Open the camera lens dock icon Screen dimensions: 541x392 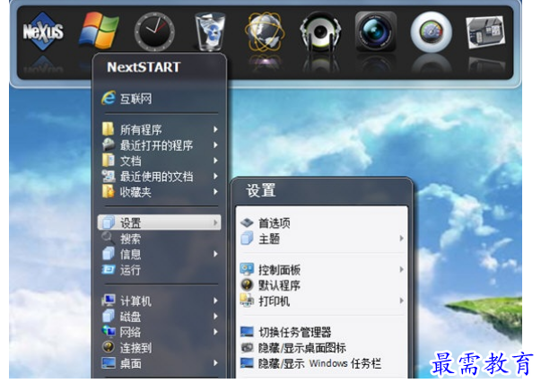376,31
